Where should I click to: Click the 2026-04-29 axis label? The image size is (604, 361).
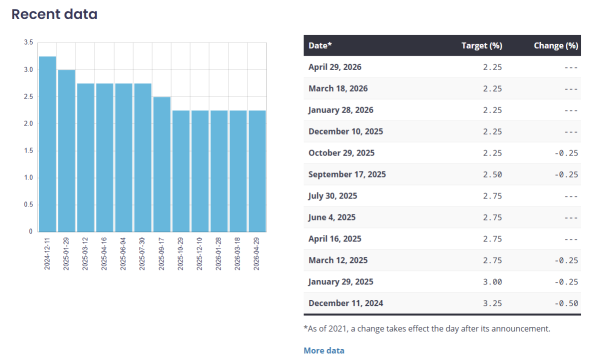coord(257,254)
